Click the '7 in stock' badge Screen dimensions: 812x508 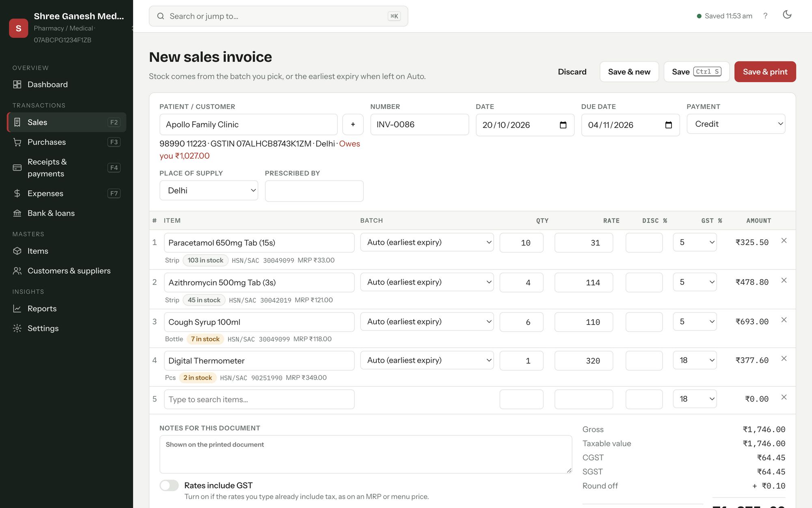point(205,339)
